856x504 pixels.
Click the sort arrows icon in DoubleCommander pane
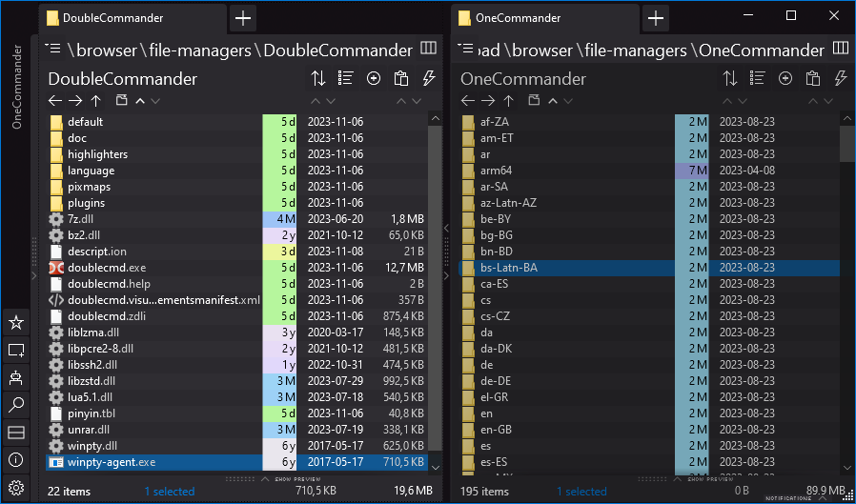click(x=318, y=79)
